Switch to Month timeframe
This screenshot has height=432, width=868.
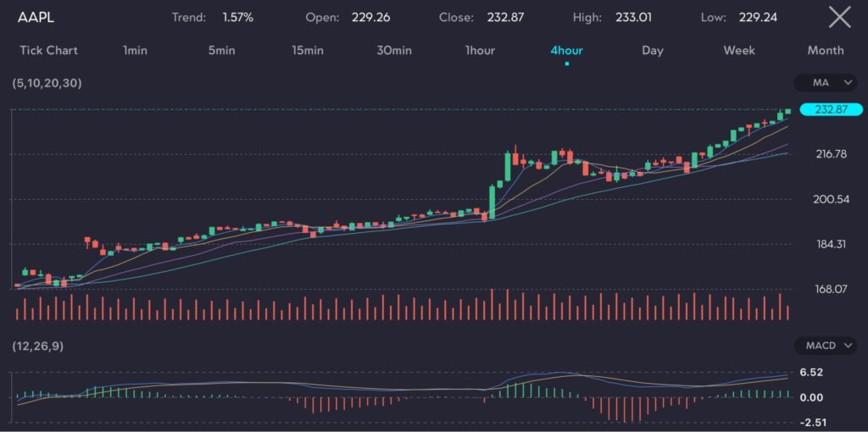tap(826, 51)
